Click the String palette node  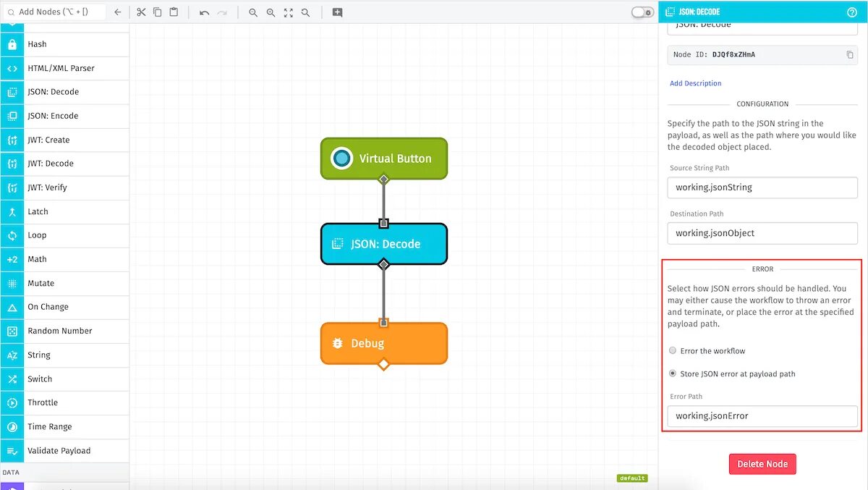64,355
